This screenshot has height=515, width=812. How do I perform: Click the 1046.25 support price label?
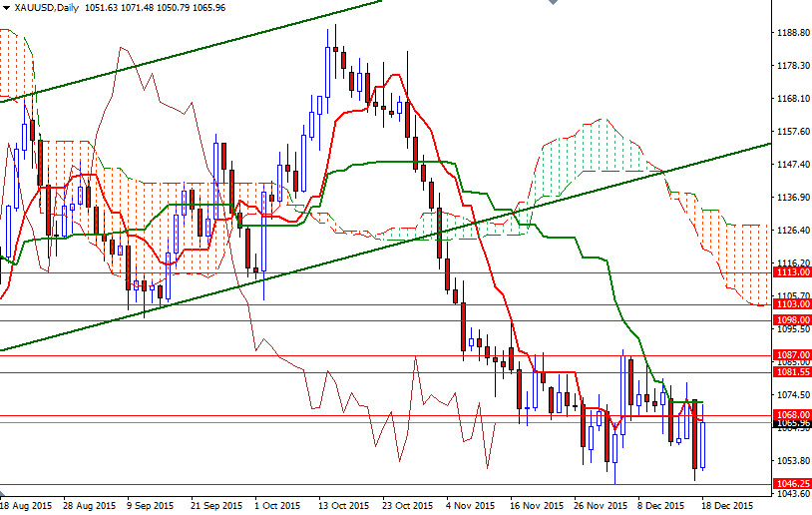click(x=792, y=484)
